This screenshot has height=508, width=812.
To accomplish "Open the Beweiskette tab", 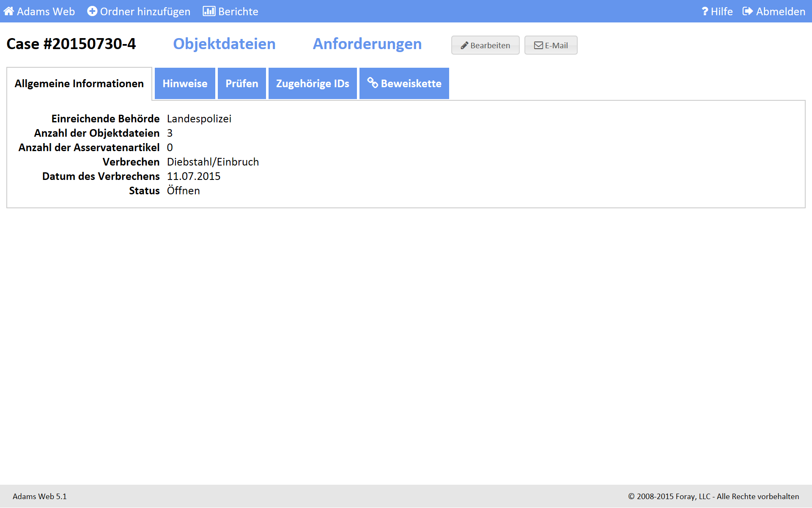I will tap(411, 84).
